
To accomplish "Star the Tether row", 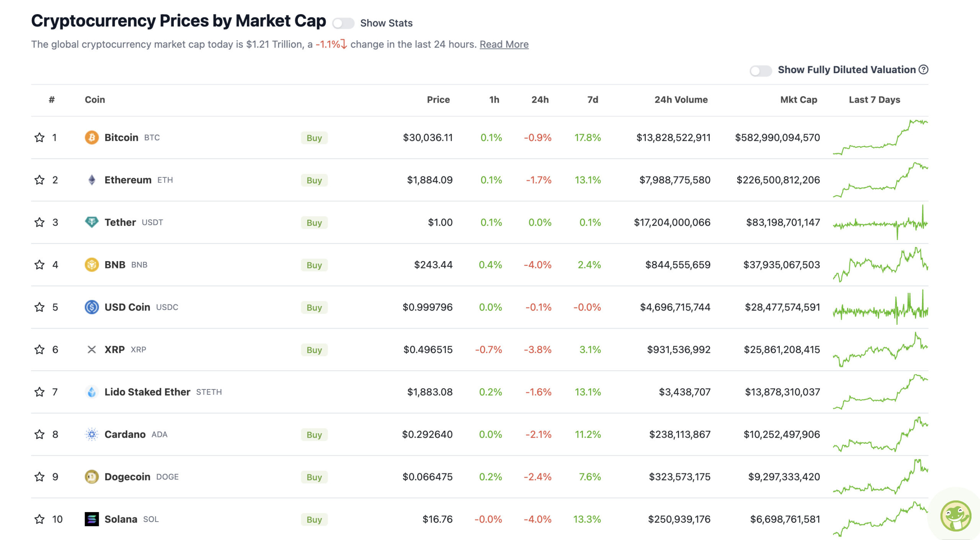I will pyautogui.click(x=39, y=223).
